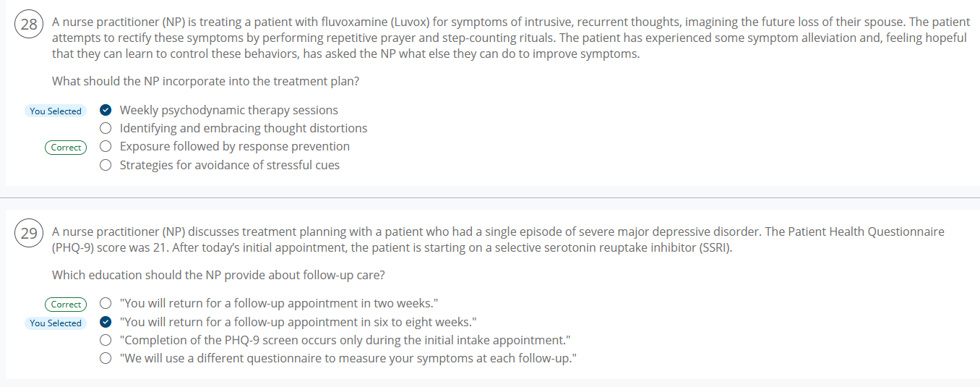Viewport: 980px width, 387px height.
Task: Click the 'You Selected' badge in question 29
Action: [x=56, y=323]
